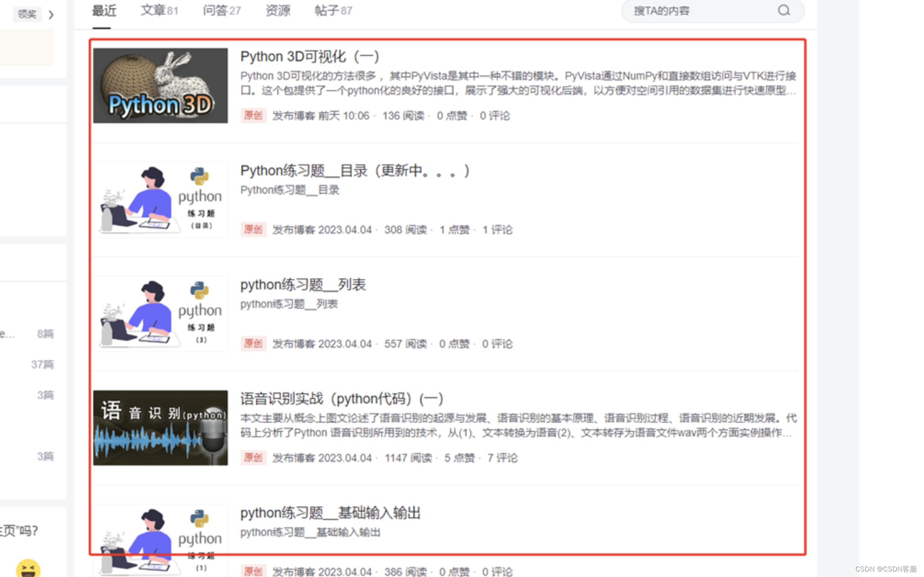Open python练习题__基础输入输出 article title

pyautogui.click(x=330, y=513)
